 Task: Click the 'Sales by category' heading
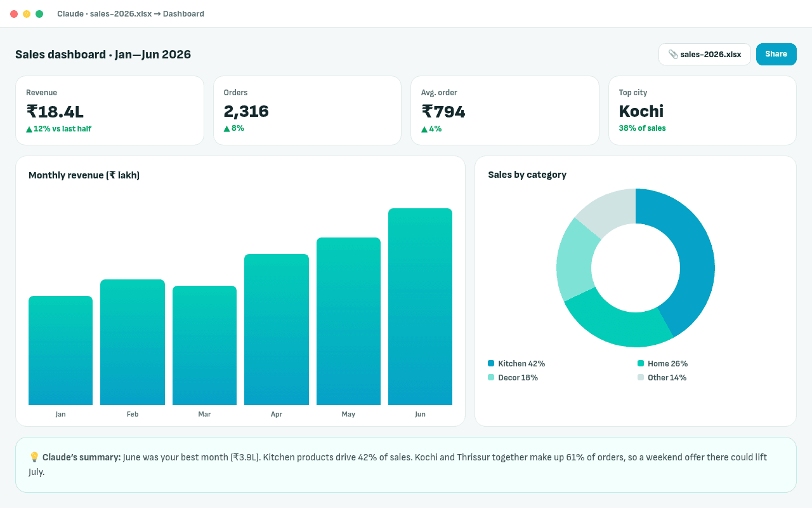click(x=527, y=175)
